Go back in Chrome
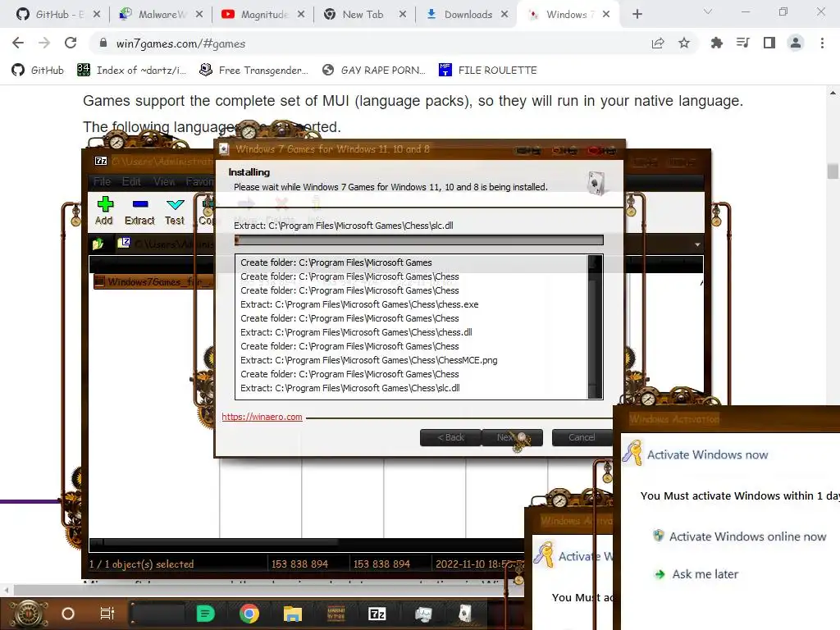This screenshot has height=630, width=840. point(18,43)
